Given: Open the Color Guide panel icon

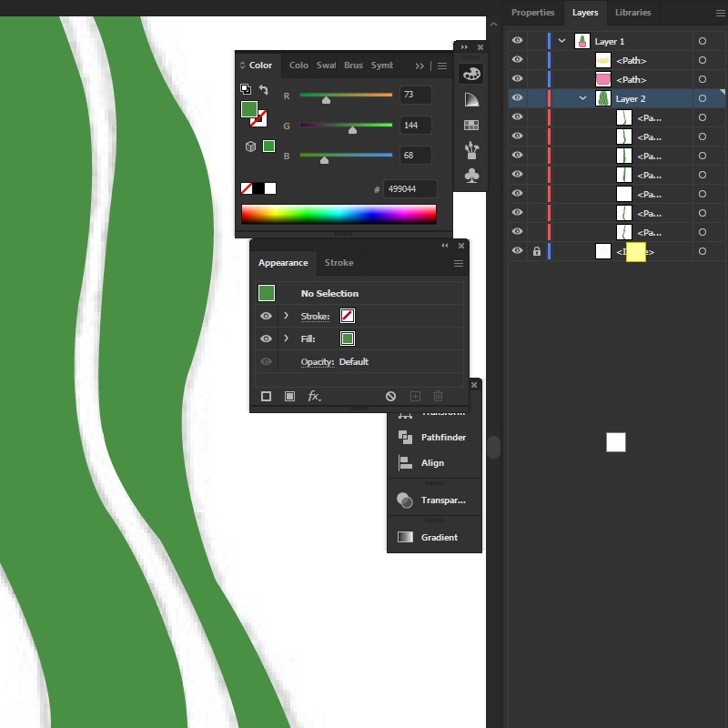Looking at the screenshot, I should [x=471, y=99].
